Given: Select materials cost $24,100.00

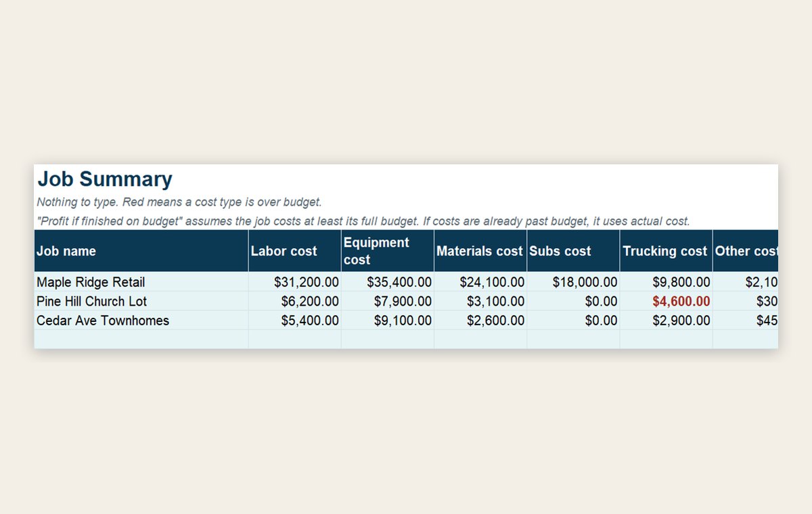Looking at the screenshot, I should [x=480, y=282].
